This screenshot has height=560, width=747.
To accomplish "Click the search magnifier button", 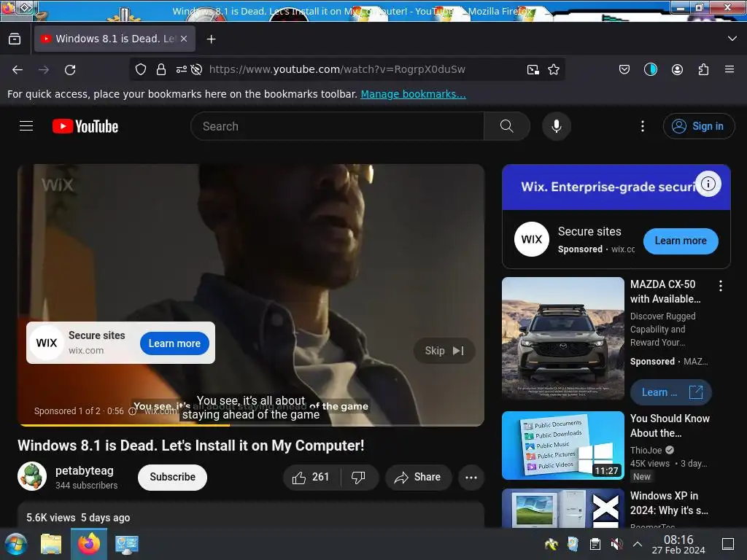I will [507, 126].
